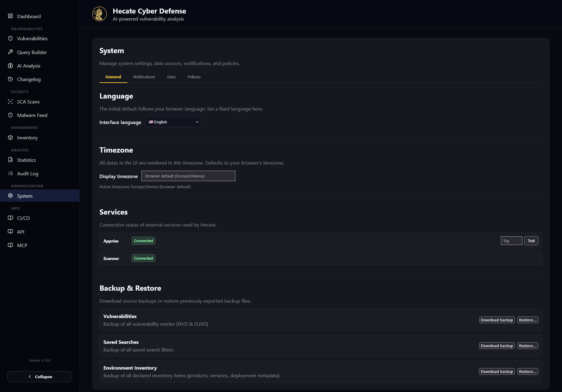Viewport: 562px width, 392px height.
Task: Click the Hecate v1.0.0 version label
Action: 40,360
